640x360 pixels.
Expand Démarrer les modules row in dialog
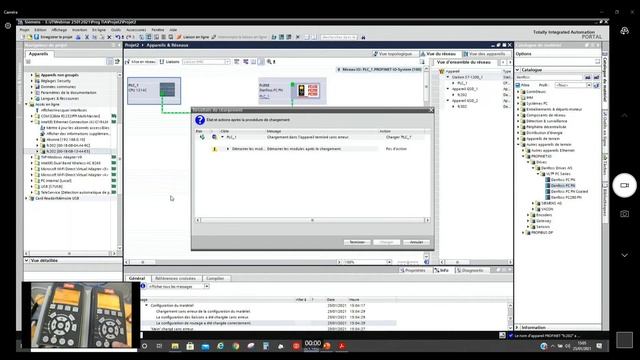click(228, 149)
